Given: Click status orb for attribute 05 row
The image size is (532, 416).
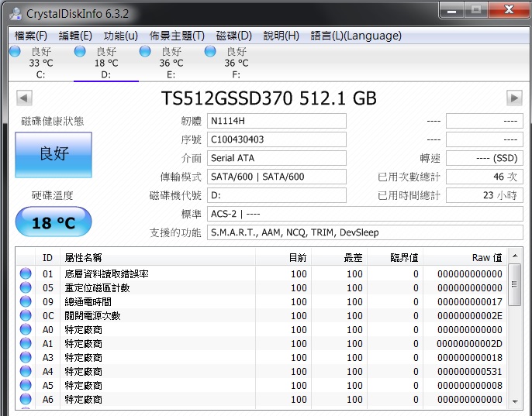Looking at the screenshot, I should tap(26, 287).
